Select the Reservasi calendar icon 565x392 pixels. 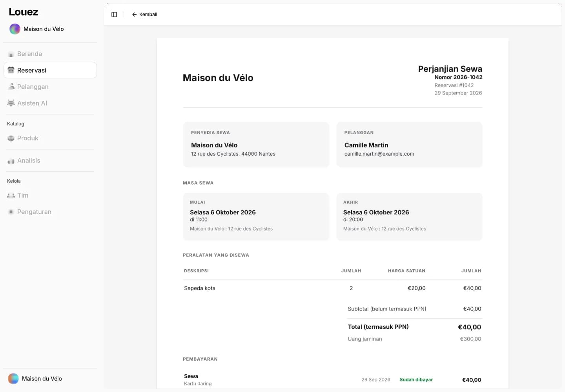(x=11, y=70)
